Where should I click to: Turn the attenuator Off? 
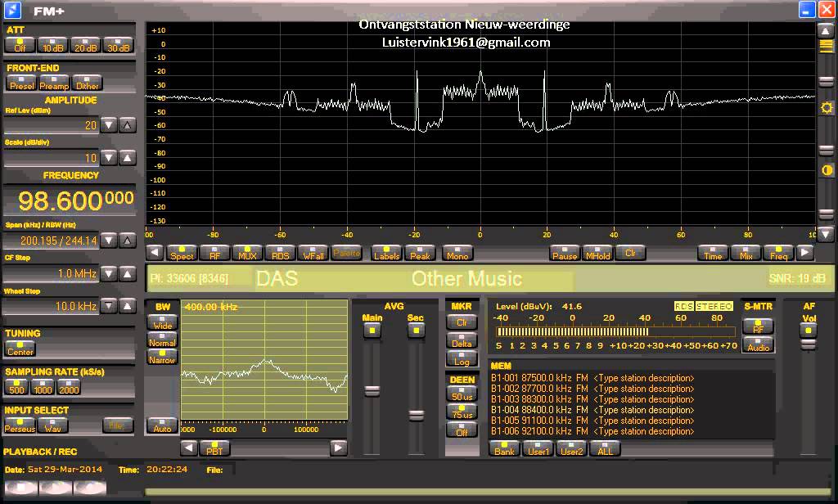point(20,46)
